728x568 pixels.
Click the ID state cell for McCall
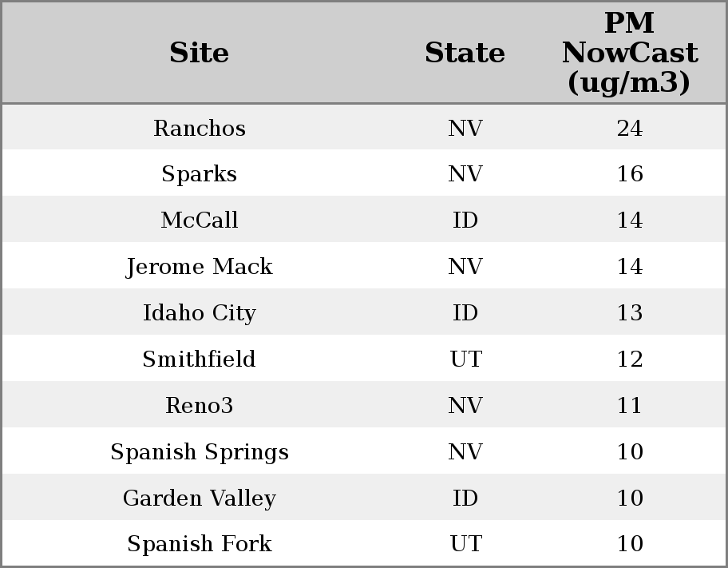coord(465,220)
